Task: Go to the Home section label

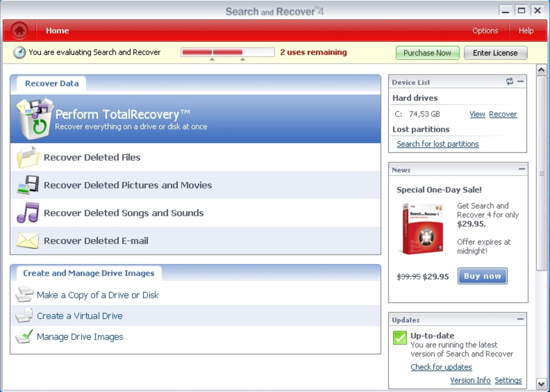Action: (x=57, y=30)
